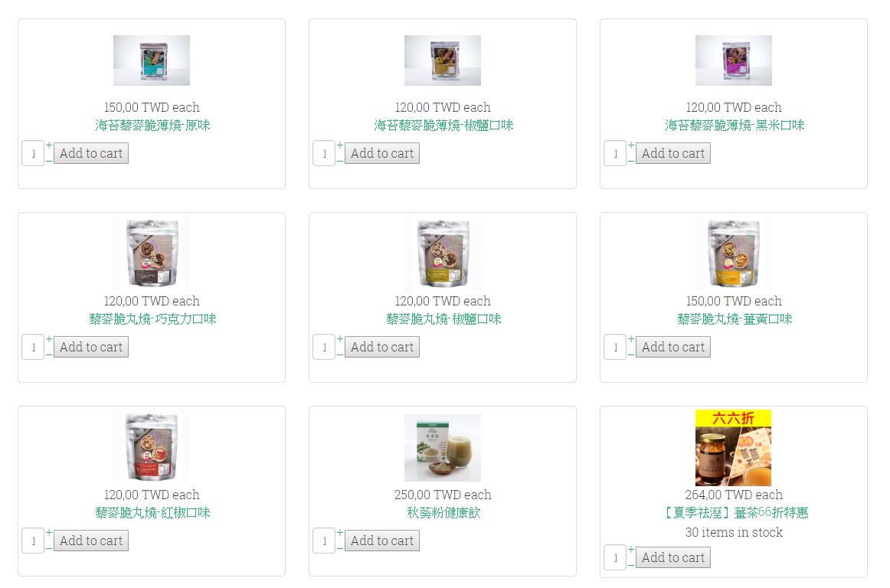
Task: Click the 六六折 ginger tea promo image
Action: click(733, 447)
